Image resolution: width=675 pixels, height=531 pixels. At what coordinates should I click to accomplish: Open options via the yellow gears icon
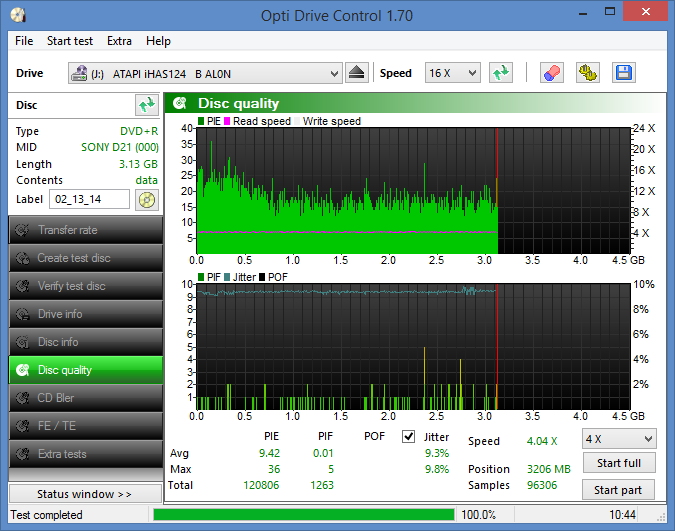[x=588, y=73]
